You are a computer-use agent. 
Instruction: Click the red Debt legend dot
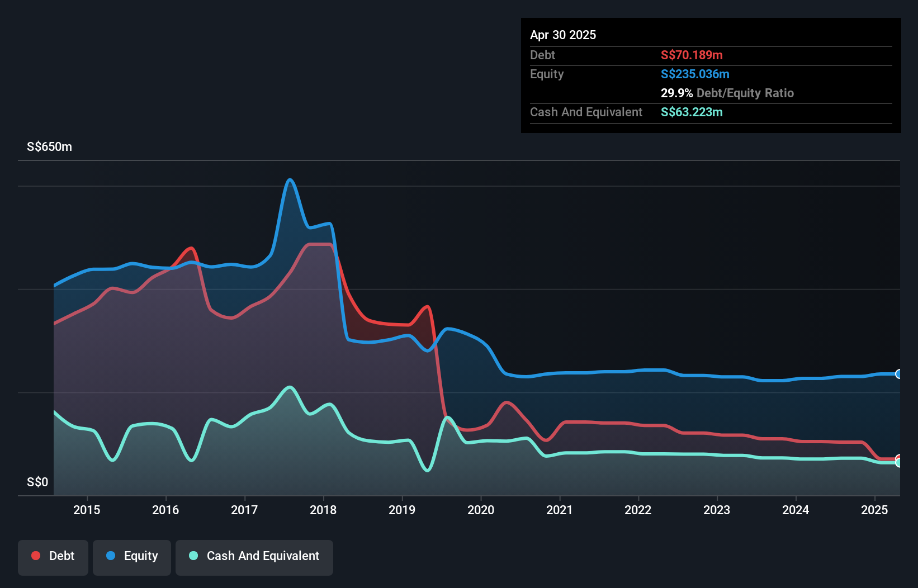click(36, 556)
